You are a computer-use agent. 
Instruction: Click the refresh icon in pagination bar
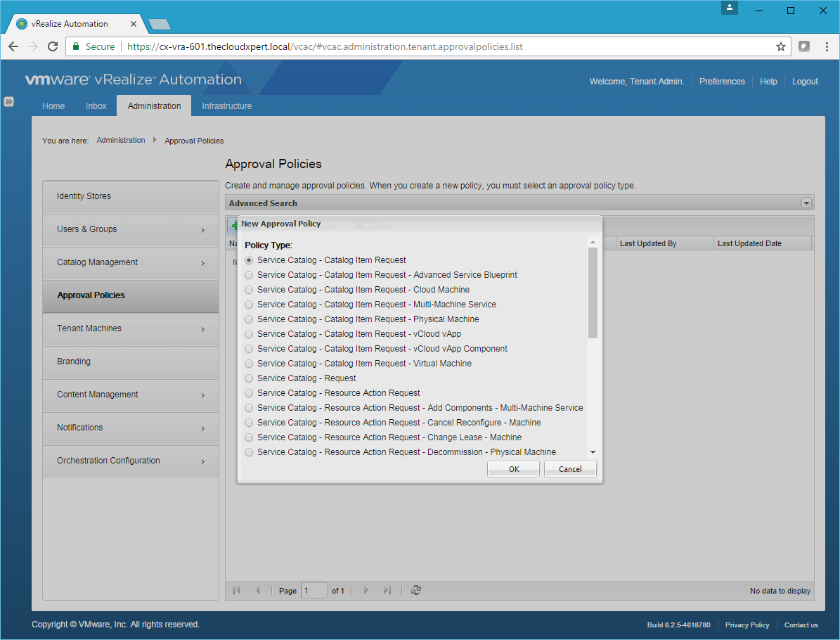click(x=416, y=591)
